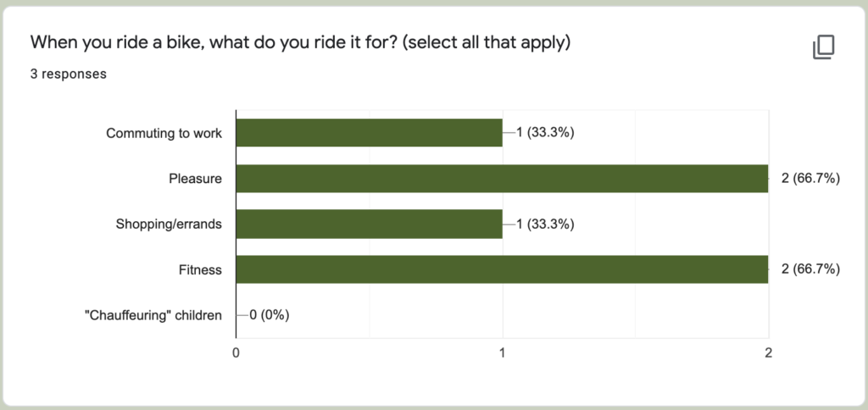Click the Shopping/errands 1 (33.3%) value label
868x410 pixels.
[546, 224]
